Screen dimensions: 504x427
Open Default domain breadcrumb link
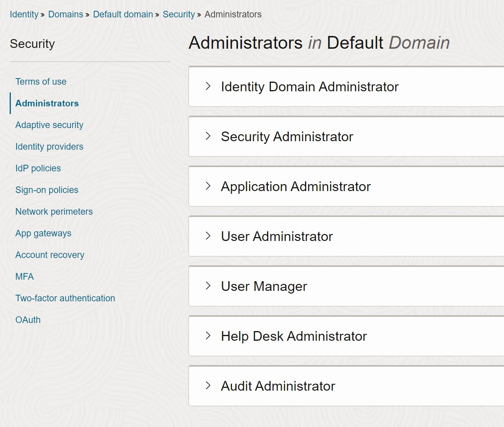point(123,14)
